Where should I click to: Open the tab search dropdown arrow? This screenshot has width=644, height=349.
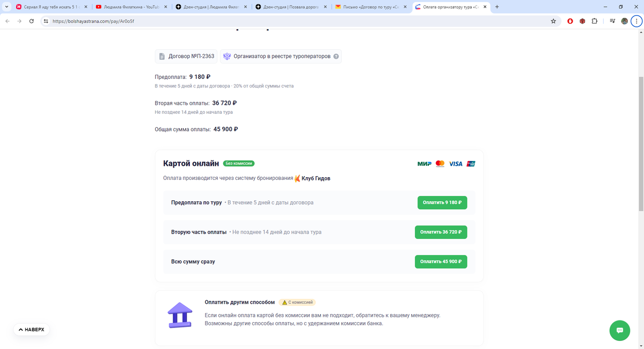tap(5, 7)
